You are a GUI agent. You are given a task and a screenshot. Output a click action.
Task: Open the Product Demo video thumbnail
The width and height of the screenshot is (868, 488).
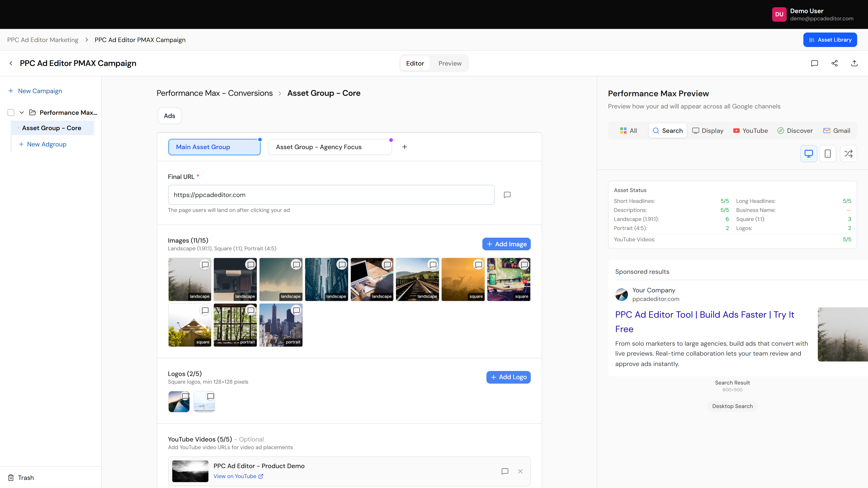tap(190, 471)
